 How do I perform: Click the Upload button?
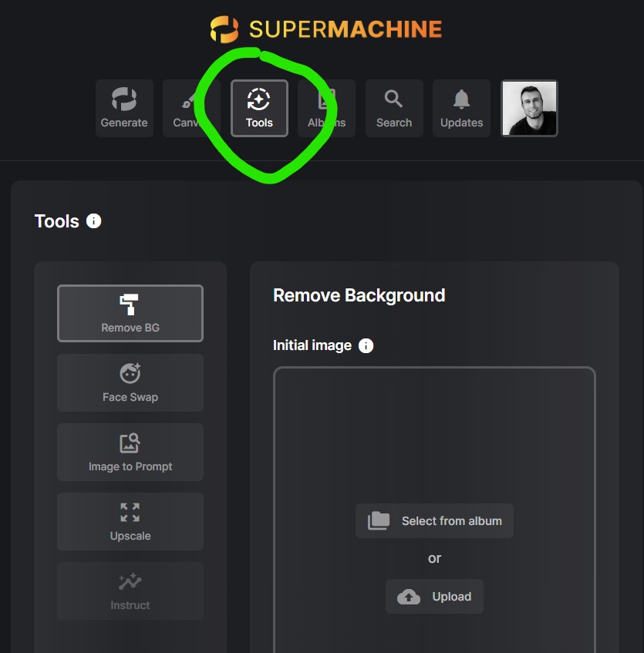[x=434, y=596]
